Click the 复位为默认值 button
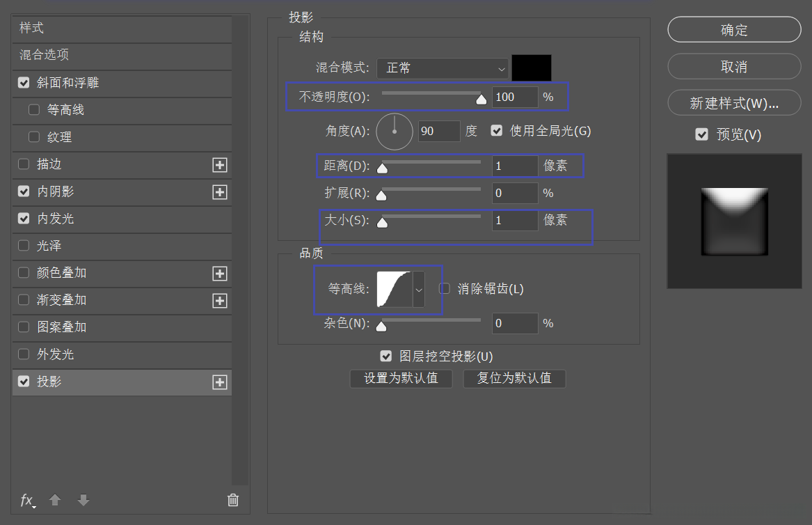Image resolution: width=812 pixels, height=525 pixels. [515, 379]
